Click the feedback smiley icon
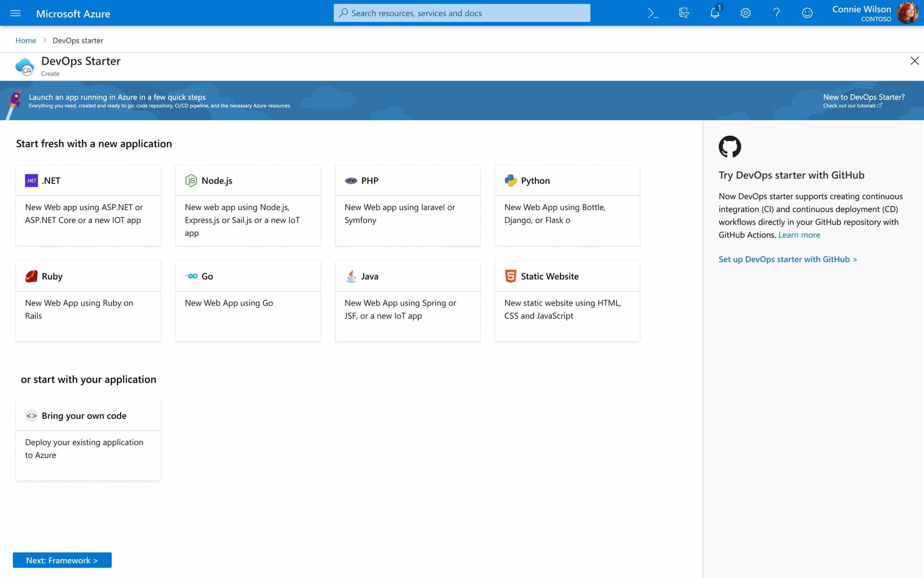 click(807, 13)
